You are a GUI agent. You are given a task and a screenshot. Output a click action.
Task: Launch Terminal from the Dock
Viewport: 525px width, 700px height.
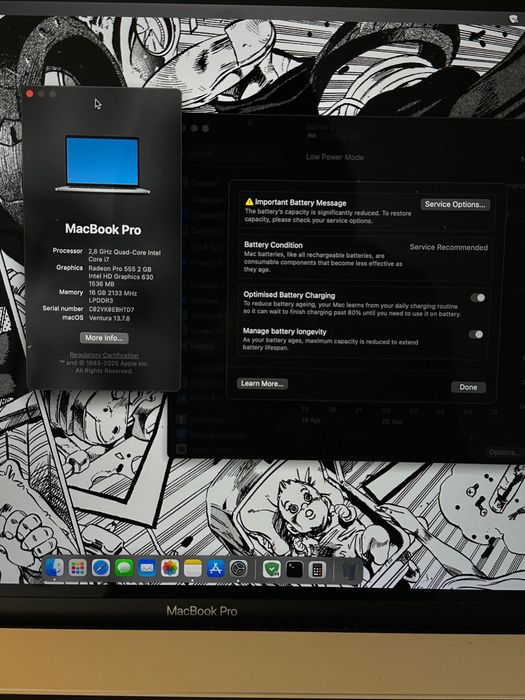295,569
